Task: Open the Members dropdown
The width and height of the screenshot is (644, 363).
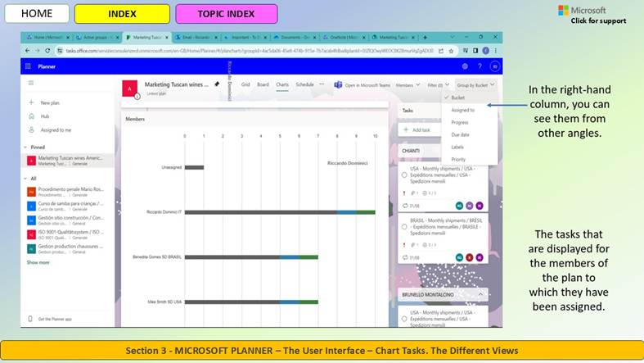Action: [x=408, y=85]
